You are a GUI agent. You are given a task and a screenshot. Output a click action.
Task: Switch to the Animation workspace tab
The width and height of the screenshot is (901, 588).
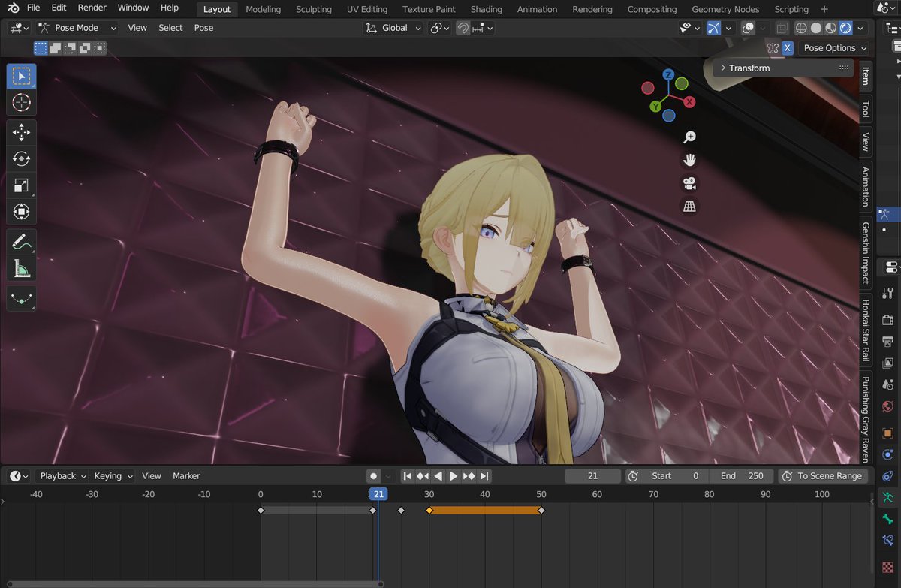tap(537, 9)
